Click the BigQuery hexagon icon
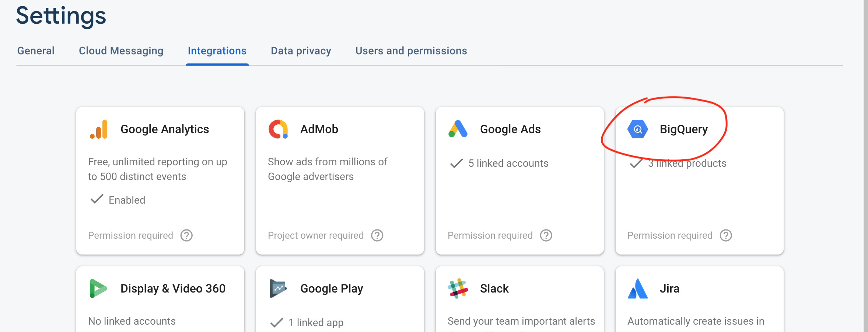 click(x=638, y=129)
